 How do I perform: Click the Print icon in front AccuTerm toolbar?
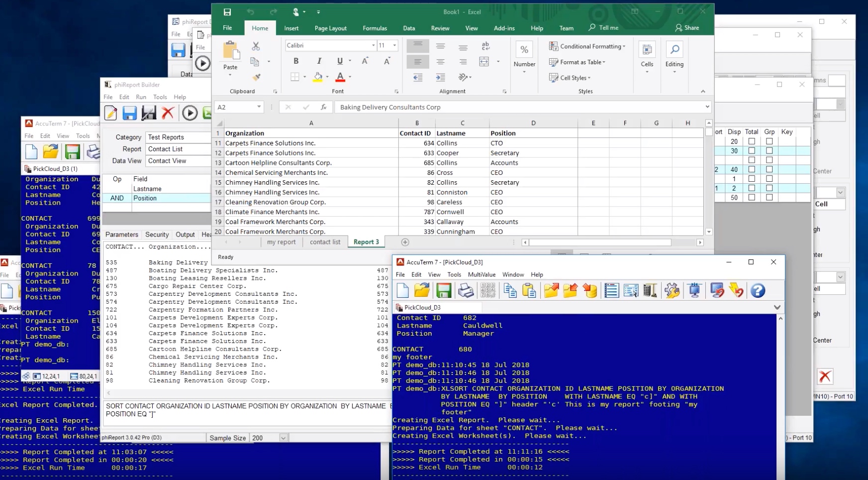[x=466, y=290]
